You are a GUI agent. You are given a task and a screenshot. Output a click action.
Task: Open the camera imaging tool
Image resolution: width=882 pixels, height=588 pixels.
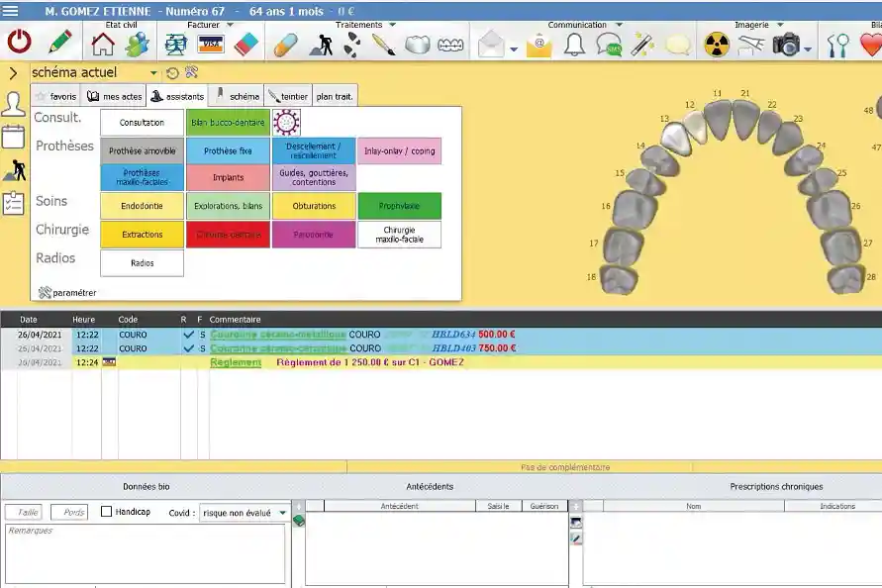[787, 44]
